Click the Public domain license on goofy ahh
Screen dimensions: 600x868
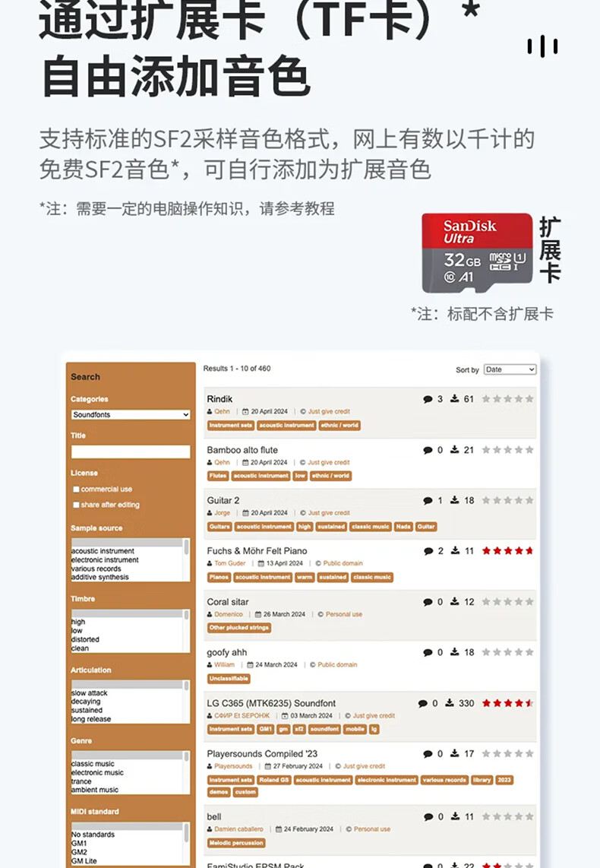tap(337, 665)
